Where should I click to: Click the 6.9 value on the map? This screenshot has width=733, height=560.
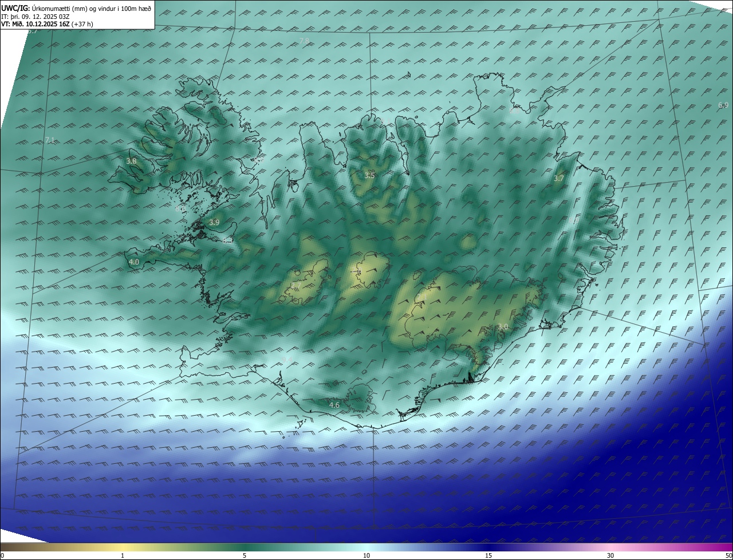click(723, 105)
